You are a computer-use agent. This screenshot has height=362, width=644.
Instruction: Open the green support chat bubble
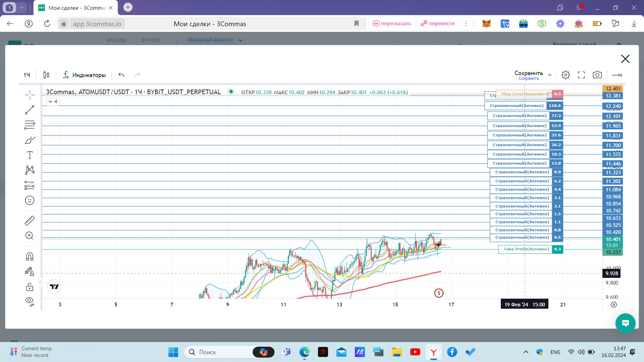click(625, 323)
